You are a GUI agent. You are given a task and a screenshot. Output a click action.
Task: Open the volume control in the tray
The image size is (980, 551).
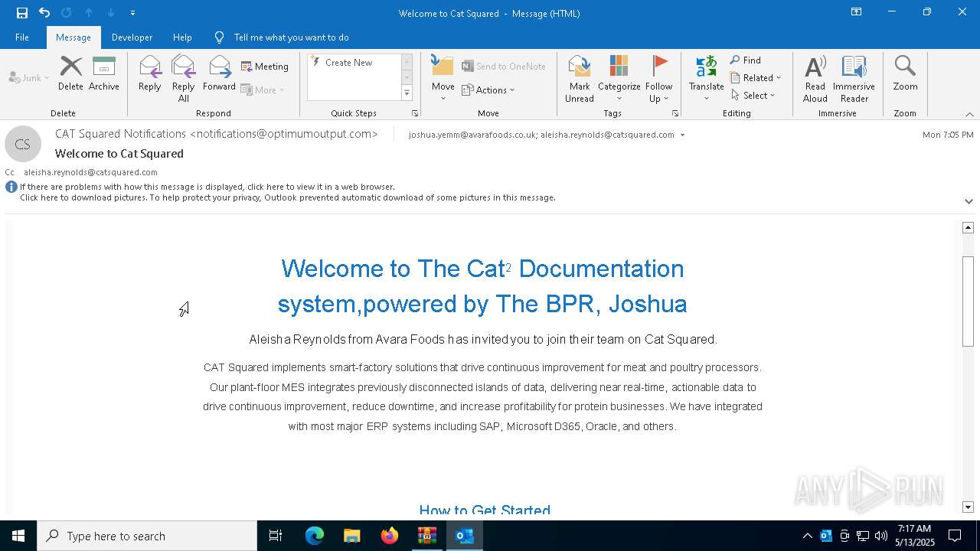(881, 536)
